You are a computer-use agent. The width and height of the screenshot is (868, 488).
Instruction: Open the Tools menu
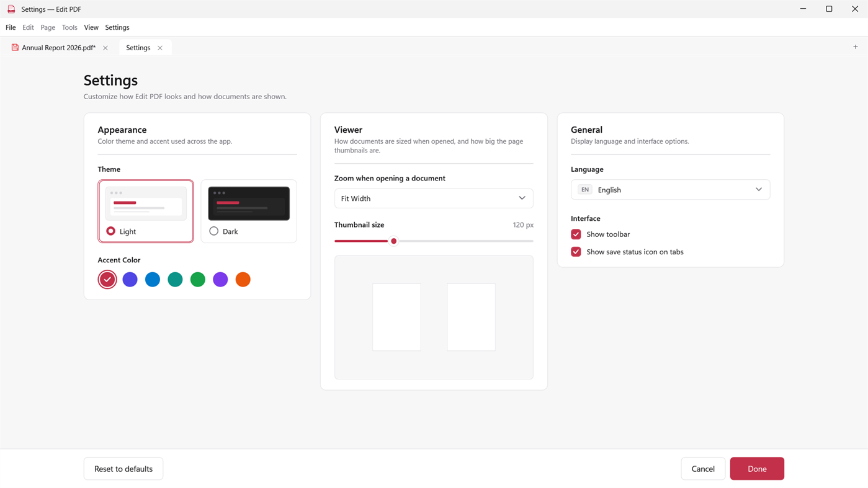69,27
